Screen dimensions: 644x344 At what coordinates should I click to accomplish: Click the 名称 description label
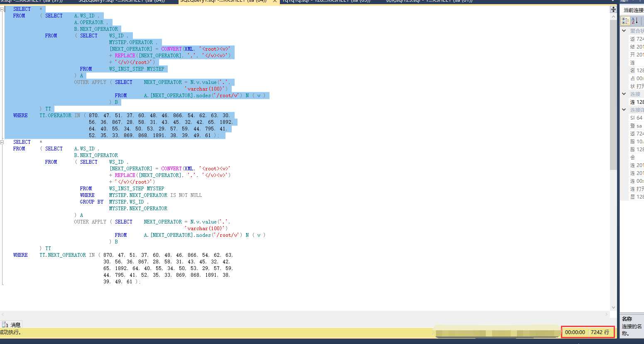click(627, 319)
